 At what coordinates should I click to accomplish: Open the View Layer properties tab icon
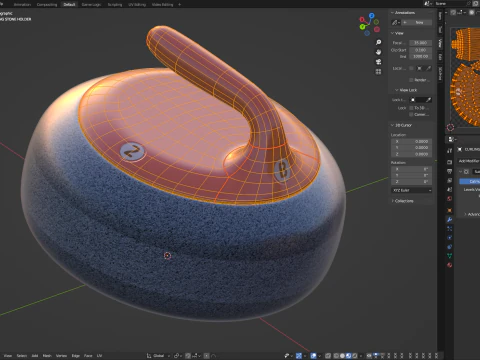(x=449, y=180)
